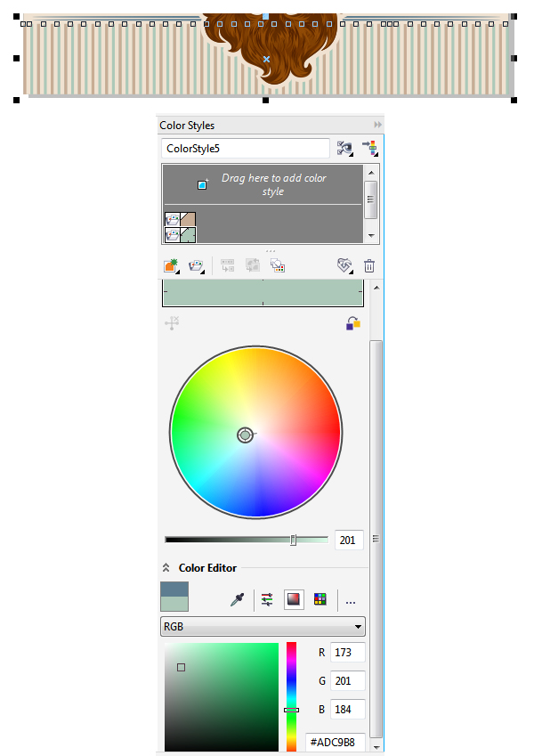Image resolution: width=534 pixels, height=756 pixels.
Task: Select the tan color harmony swatch
Action: point(188,219)
